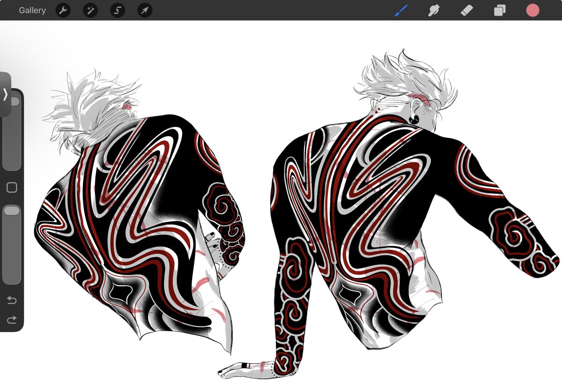The image size is (562, 392).
Task: Adjust the brush opacity slider
Action: [x=12, y=244]
